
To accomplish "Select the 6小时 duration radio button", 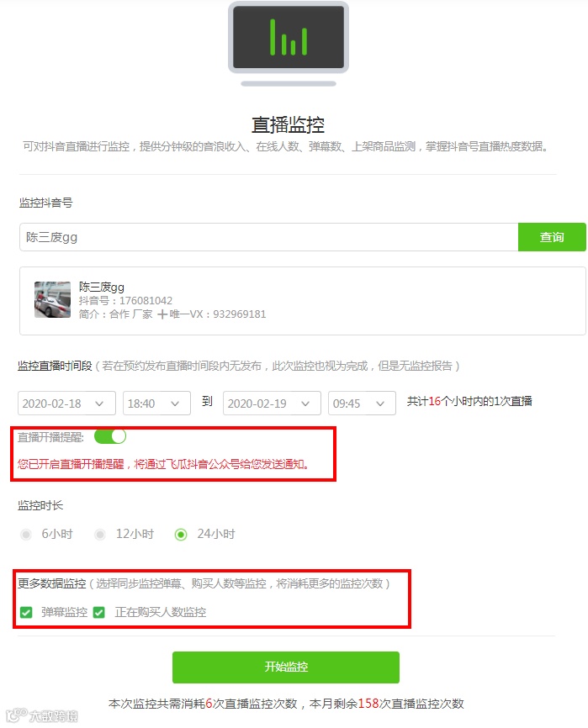I will (26, 535).
